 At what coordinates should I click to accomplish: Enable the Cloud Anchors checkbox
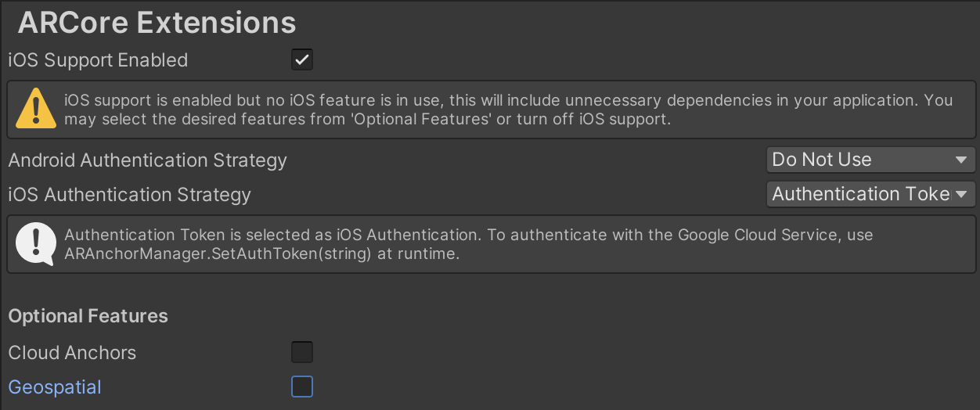302,352
